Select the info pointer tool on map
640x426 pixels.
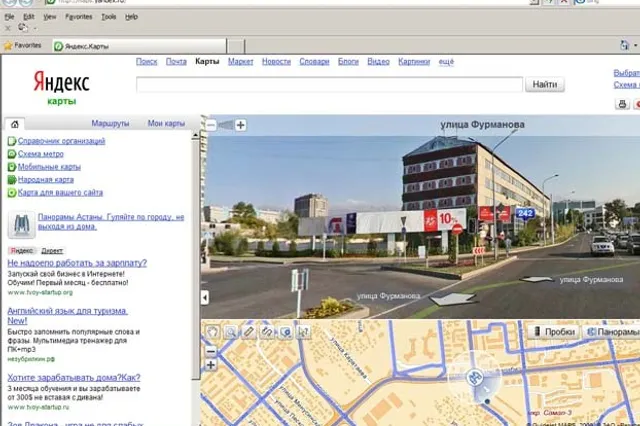click(x=303, y=332)
